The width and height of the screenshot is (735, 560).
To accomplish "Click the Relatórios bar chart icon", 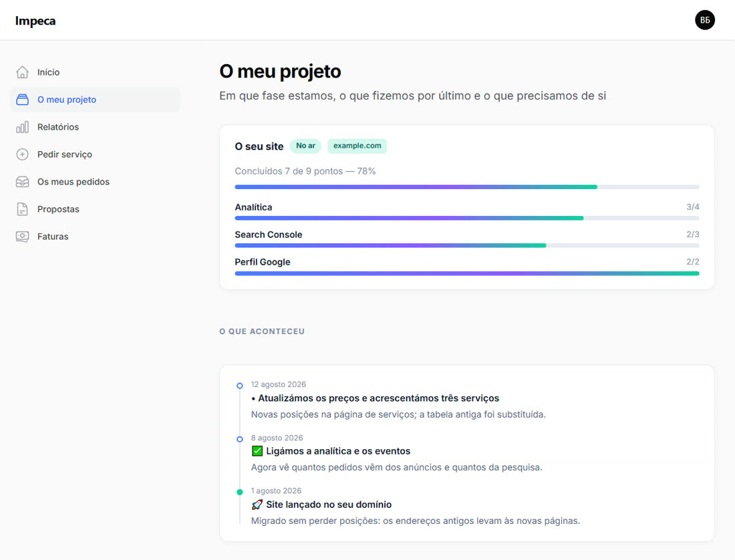I will (x=22, y=127).
